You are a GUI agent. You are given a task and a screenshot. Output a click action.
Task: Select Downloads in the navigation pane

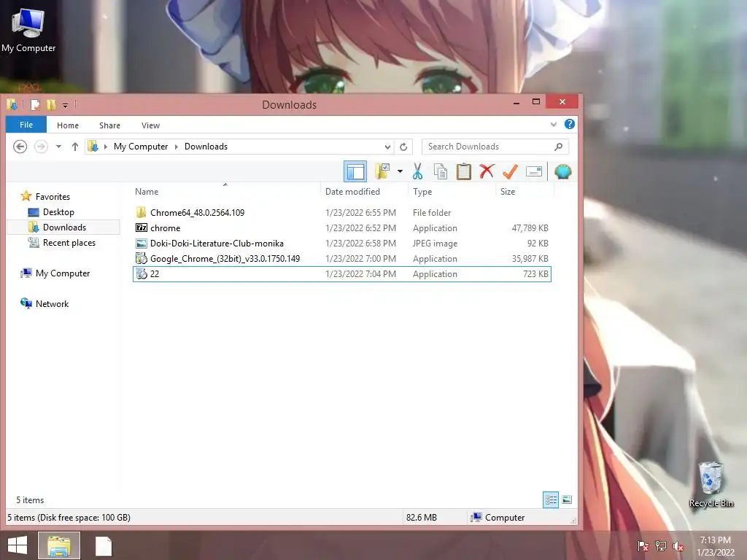64,227
